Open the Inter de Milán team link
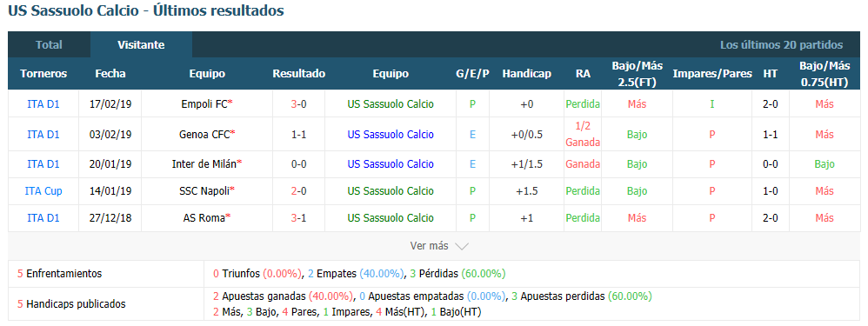This screenshot has width=868, height=326. pyautogui.click(x=204, y=163)
